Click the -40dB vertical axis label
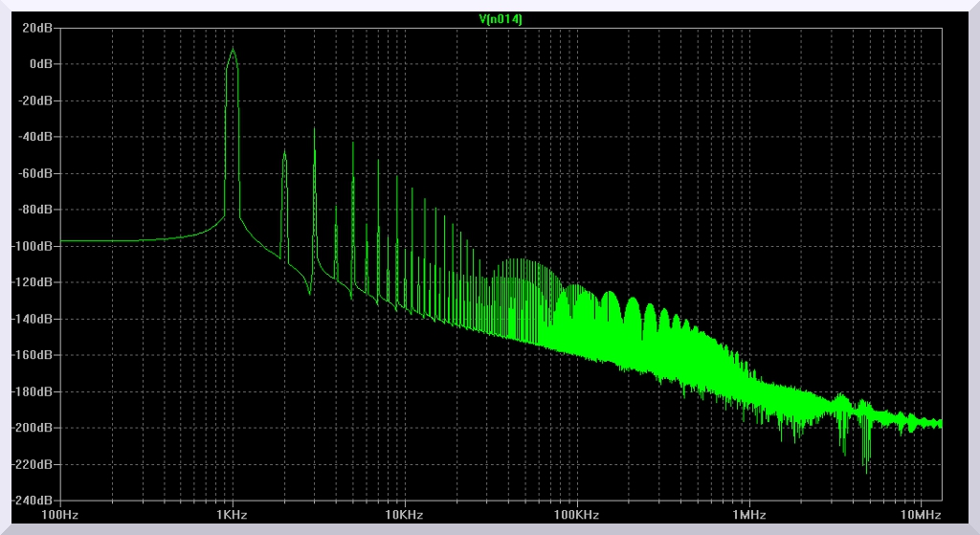 (x=38, y=137)
